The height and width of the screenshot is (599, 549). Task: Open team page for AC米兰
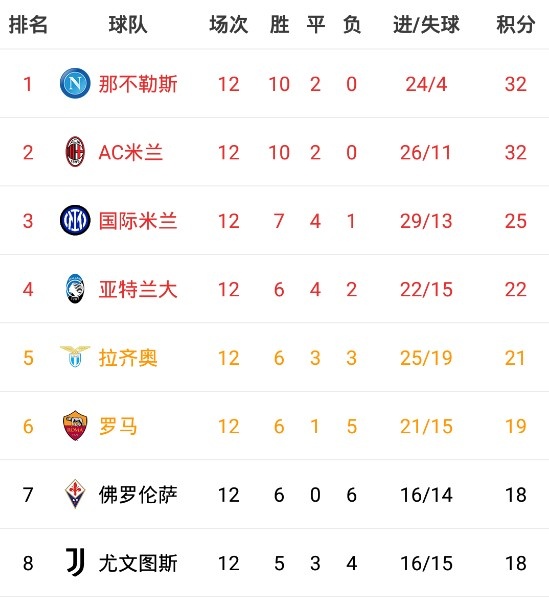coord(131,152)
